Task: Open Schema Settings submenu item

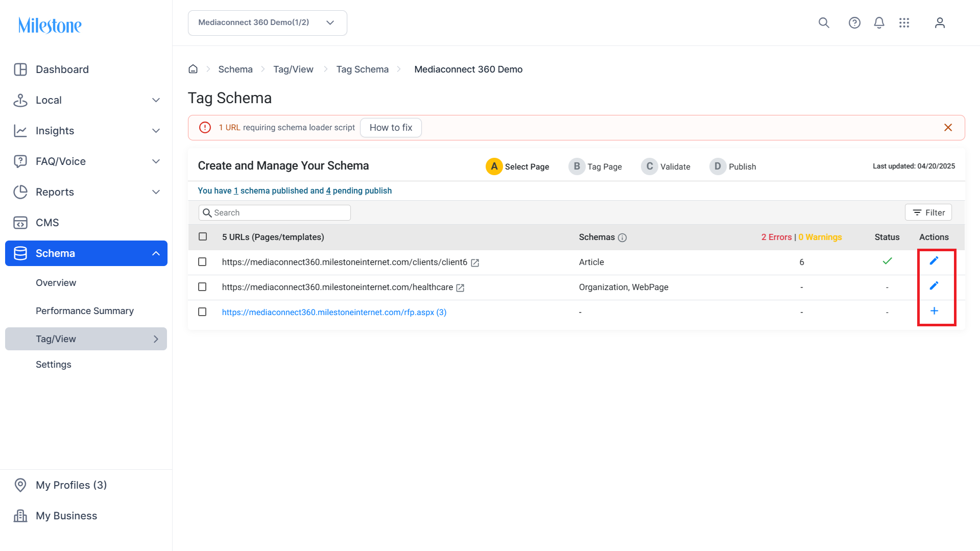Action: point(54,365)
